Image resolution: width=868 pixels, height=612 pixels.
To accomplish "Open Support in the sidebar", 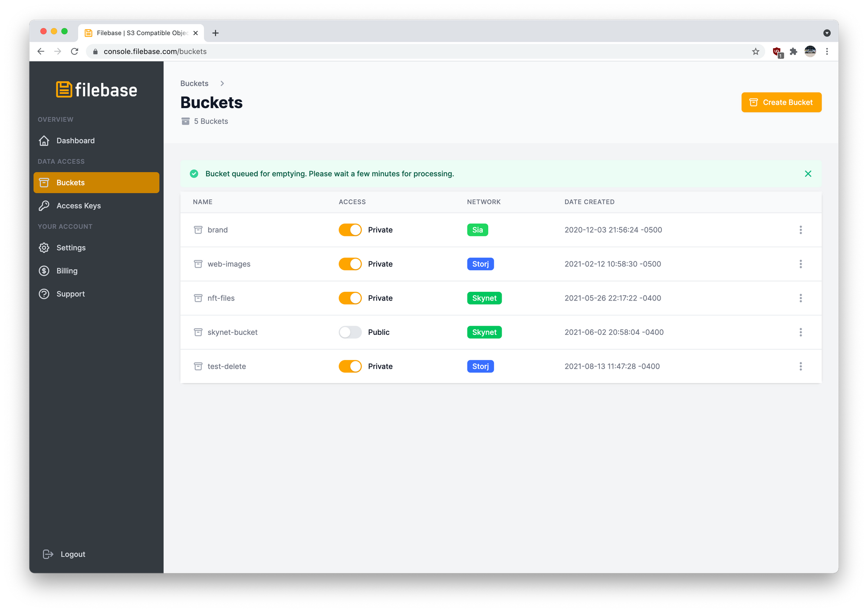I will 96,294.
